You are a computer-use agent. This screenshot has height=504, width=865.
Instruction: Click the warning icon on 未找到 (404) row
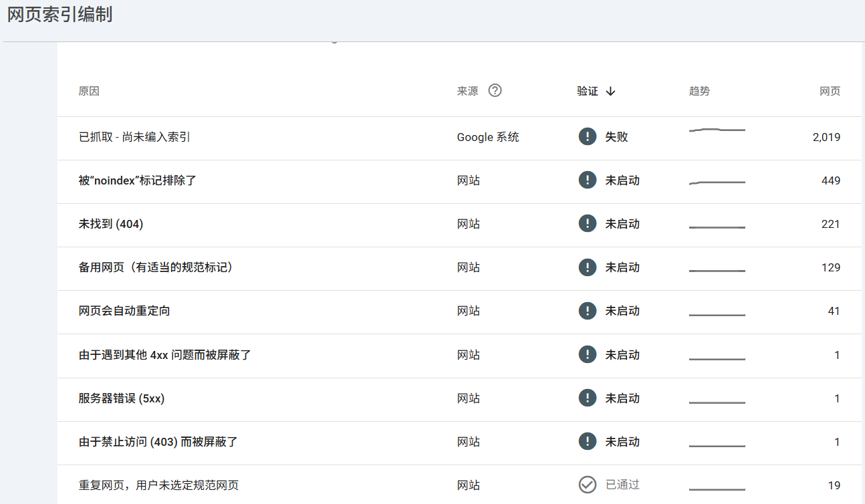(x=587, y=223)
